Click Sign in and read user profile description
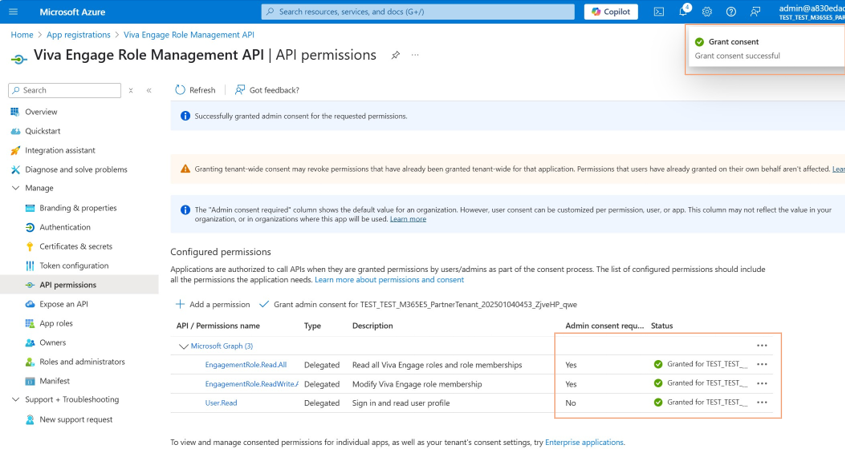 [401, 403]
